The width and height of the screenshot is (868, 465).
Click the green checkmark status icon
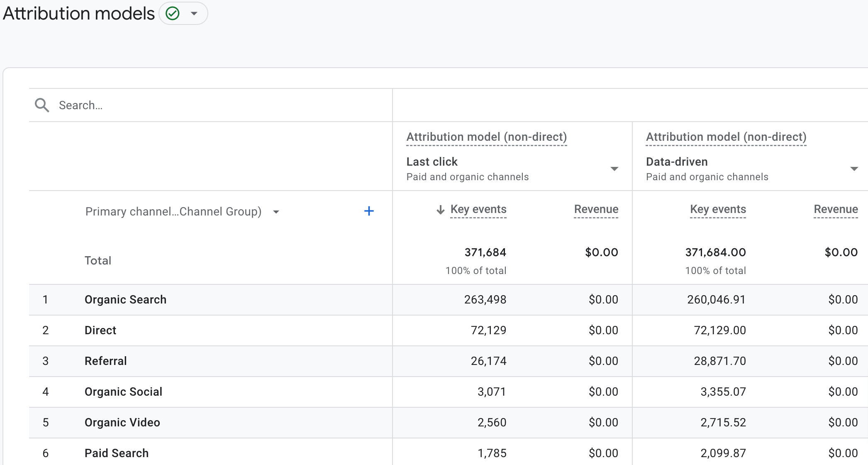172,14
